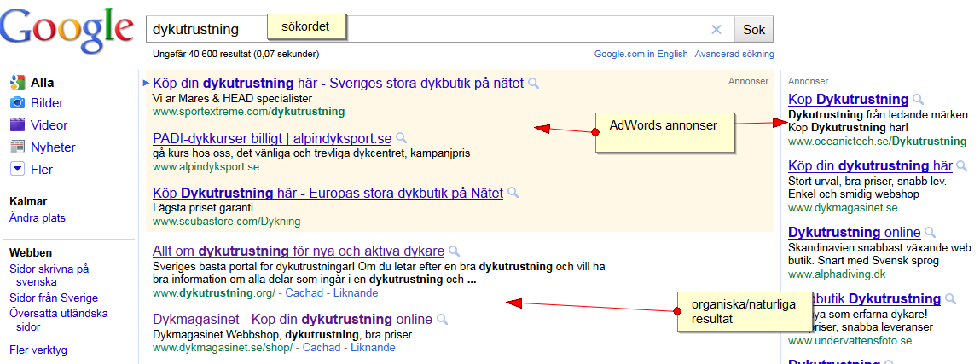Click www.undervattensfoto.se URL text
This screenshot has height=364, width=980.
(850, 341)
